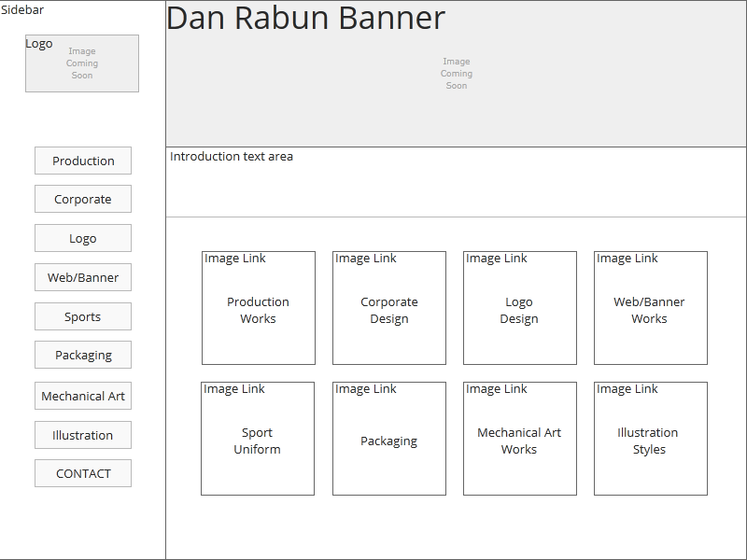
Task: Open the Production Works image link
Action: [259, 308]
